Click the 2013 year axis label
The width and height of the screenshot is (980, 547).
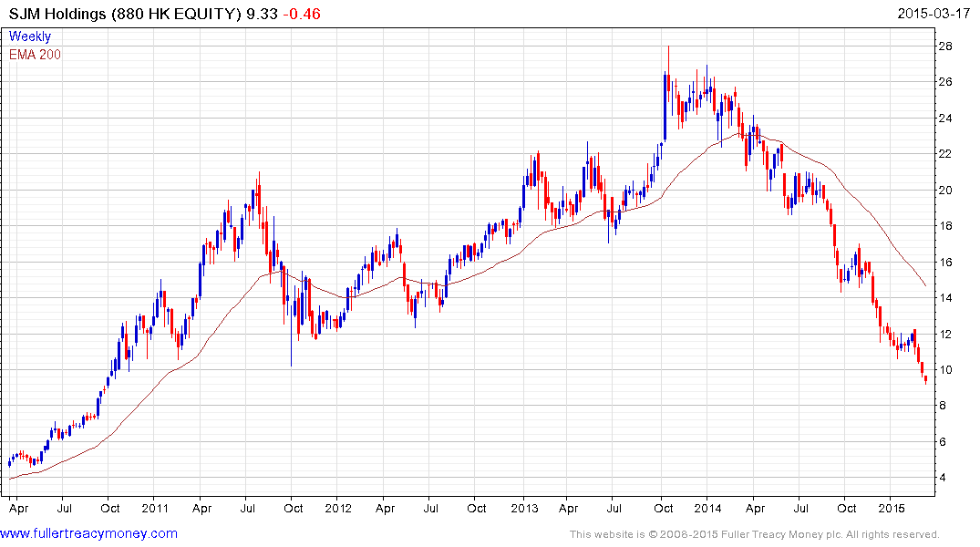pos(524,508)
